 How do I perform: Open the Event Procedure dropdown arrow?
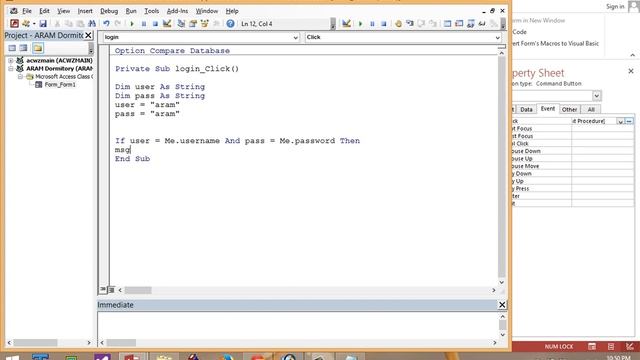[620, 121]
